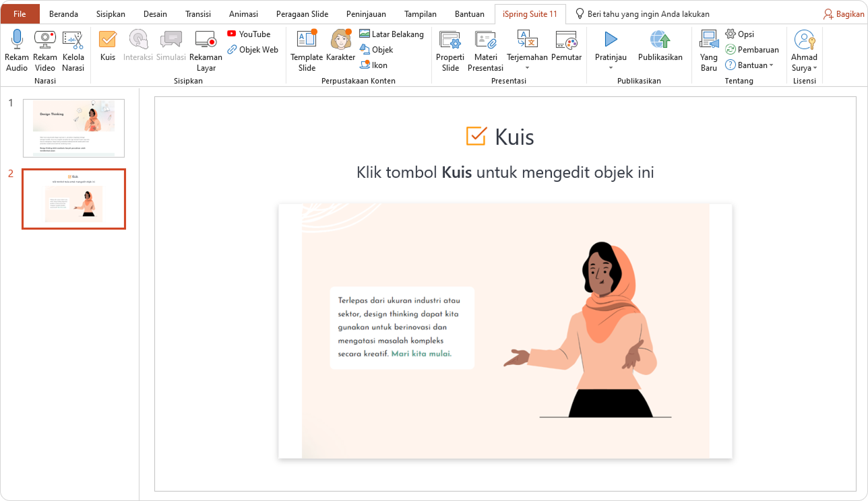Start Rekam Video webcam recording
The width and height of the screenshot is (868, 501).
click(45, 40)
